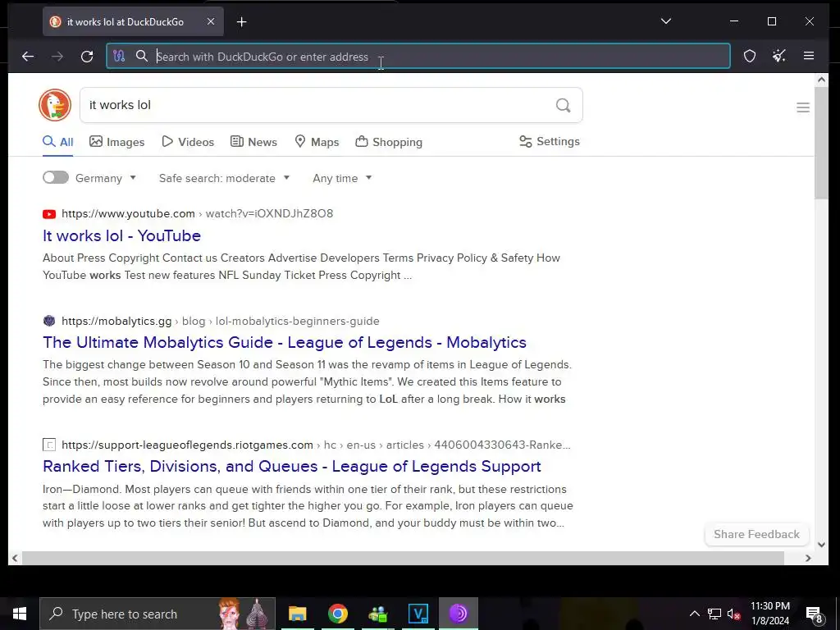Switch to the Shopping tab
This screenshot has height=630, width=840.
pos(389,142)
